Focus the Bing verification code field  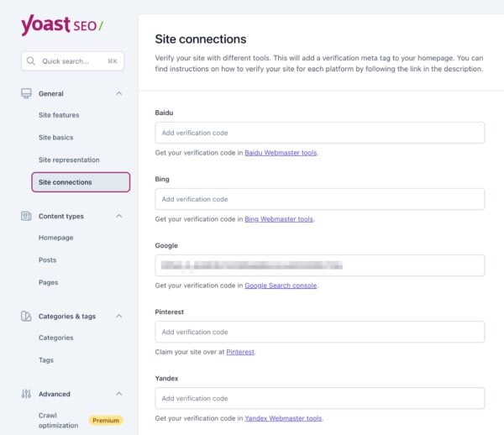(x=319, y=199)
